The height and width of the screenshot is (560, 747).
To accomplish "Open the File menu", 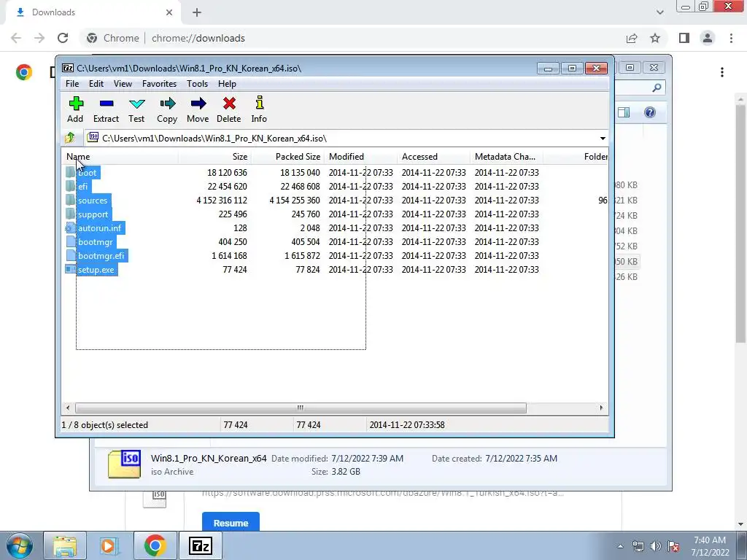I will pyautogui.click(x=72, y=84).
